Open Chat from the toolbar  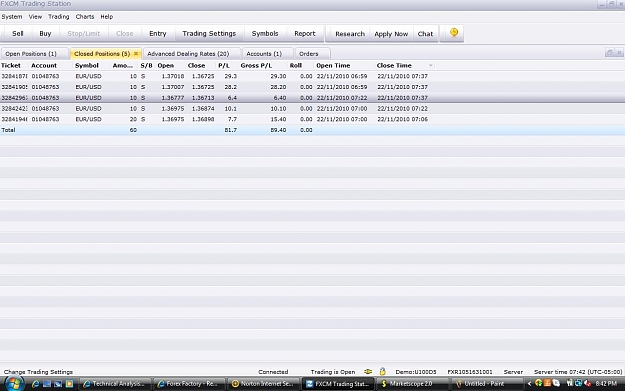425,34
